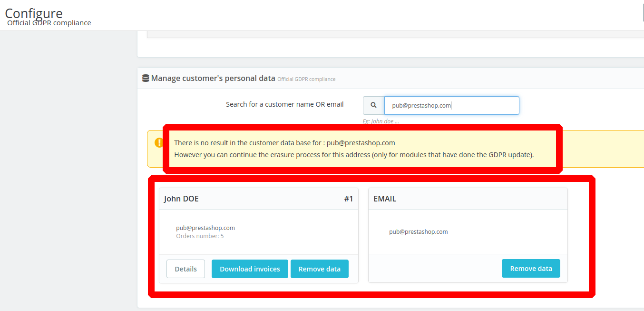Click the Details button on John DOE's card
Screen dimensions: 644x311
pyautogui.click(x=185, y=269)
